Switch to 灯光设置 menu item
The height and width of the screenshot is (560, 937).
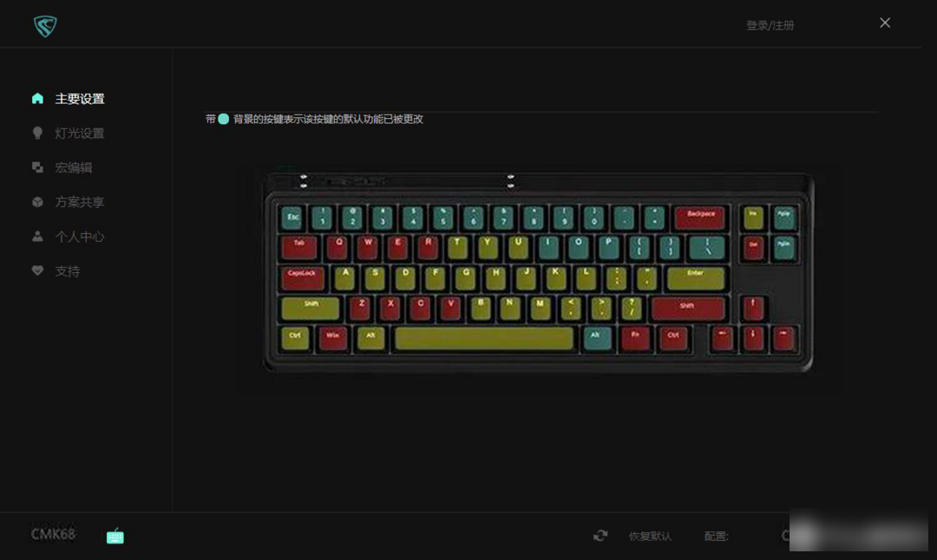click(x=80, y=133)
